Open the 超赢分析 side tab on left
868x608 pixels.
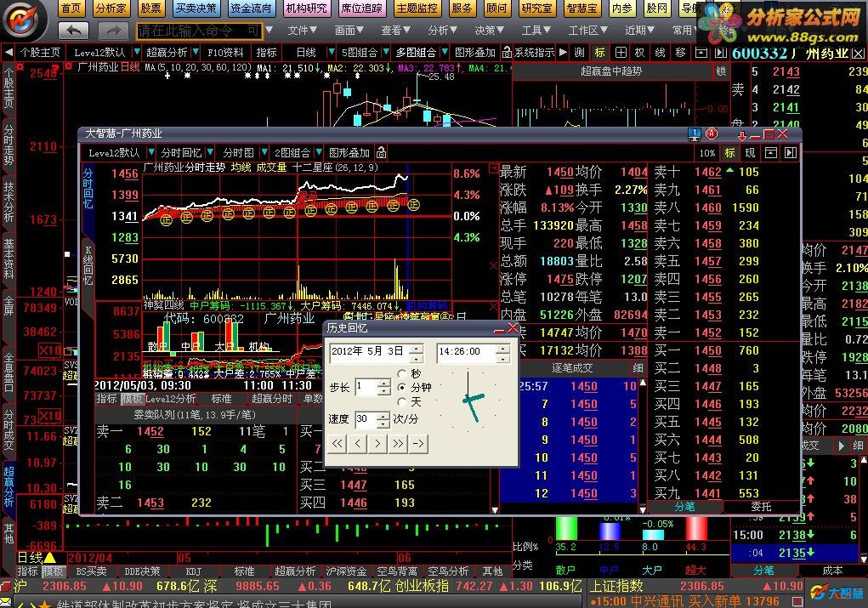(x=9, y=486)
